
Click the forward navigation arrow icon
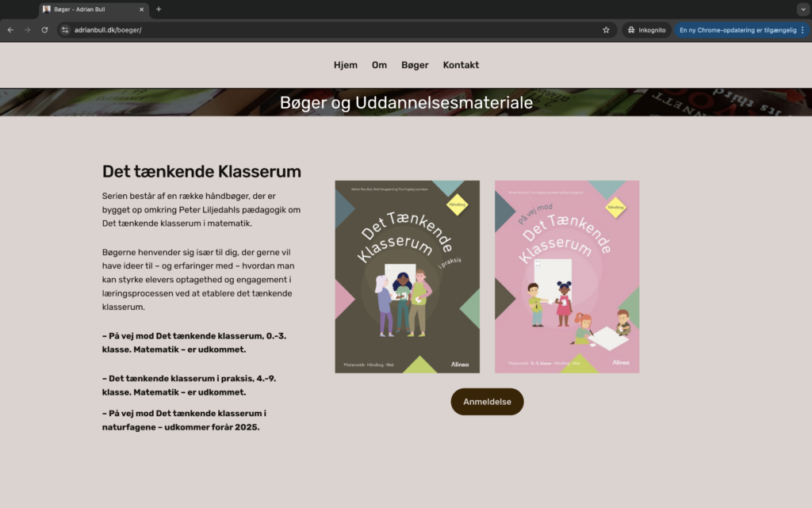click(x=28, y=30)
